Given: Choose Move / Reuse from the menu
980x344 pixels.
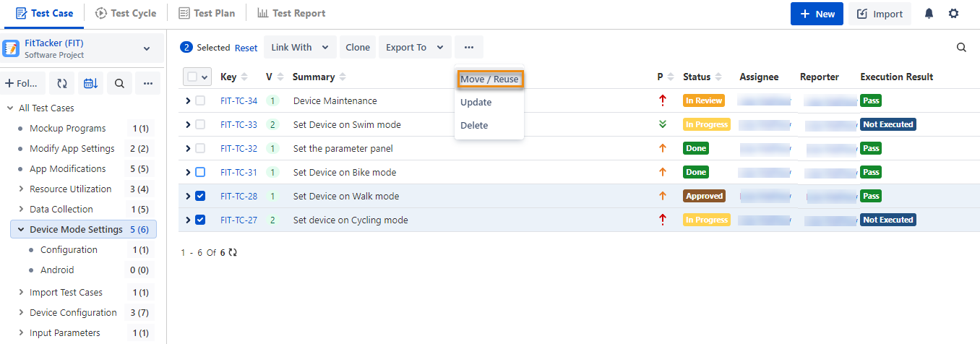Looking at the screenshot, I should coord(489,79).
